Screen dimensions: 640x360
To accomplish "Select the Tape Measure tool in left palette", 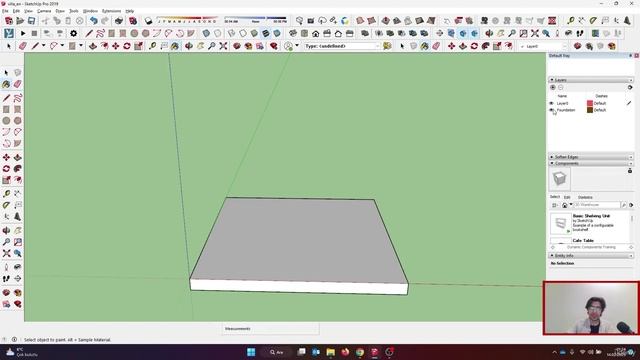I will coord(6,194).
